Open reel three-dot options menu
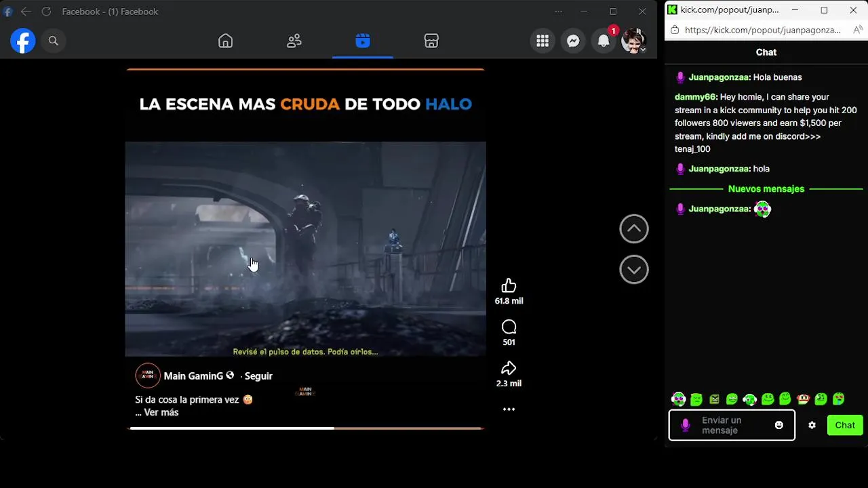The height and width of the screenshot is (488, 868). (x=509, y=409)
